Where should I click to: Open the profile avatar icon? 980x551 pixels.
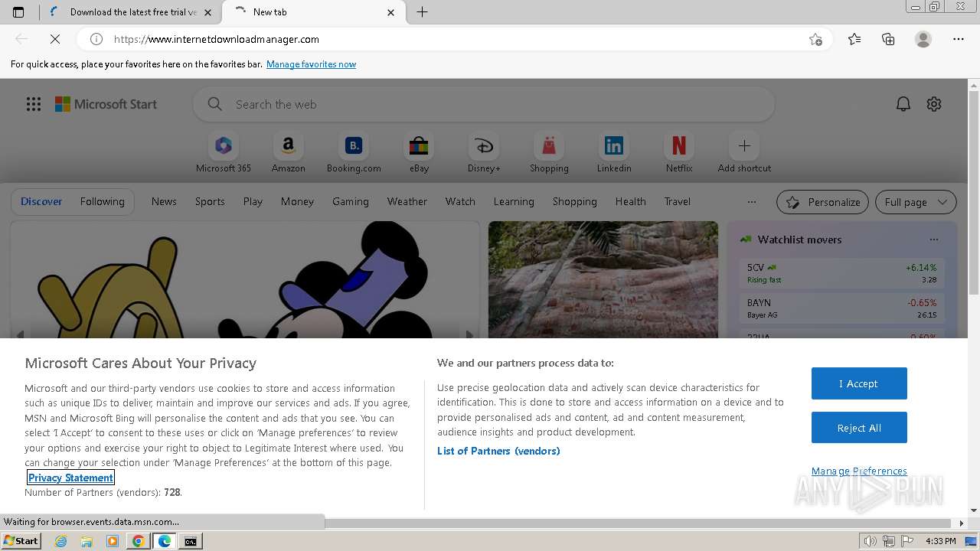[x=923, y=39]
